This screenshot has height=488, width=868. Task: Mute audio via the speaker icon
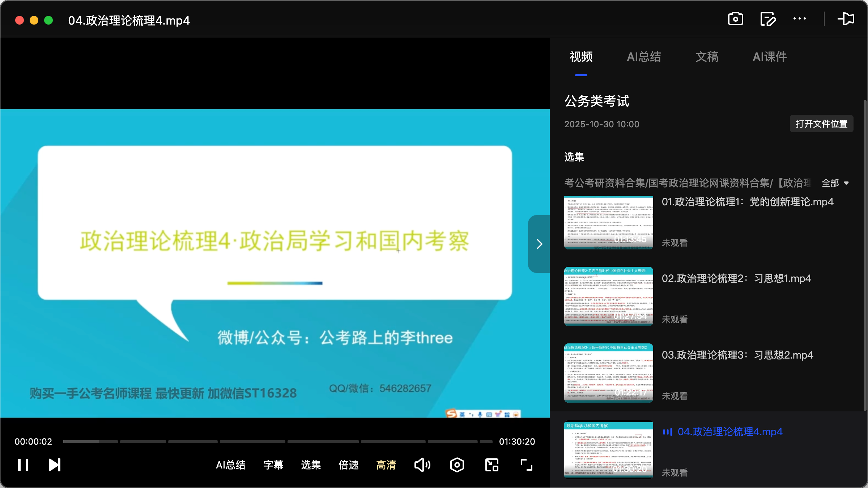(422, 465)
